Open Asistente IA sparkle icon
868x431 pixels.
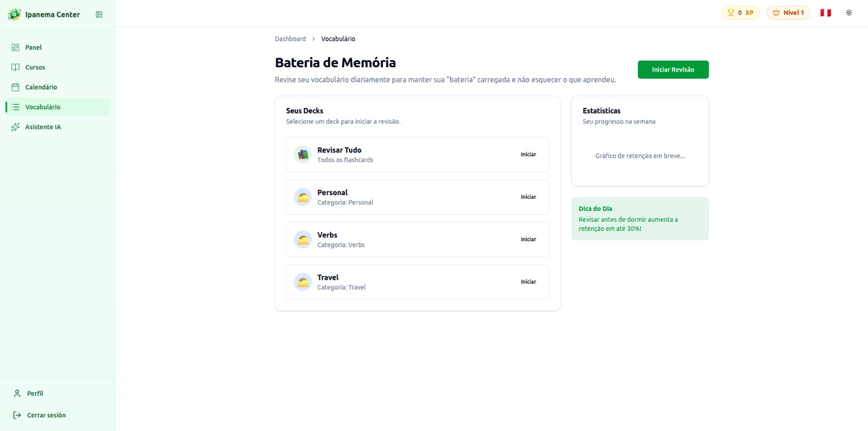click(x=15, y=127)
